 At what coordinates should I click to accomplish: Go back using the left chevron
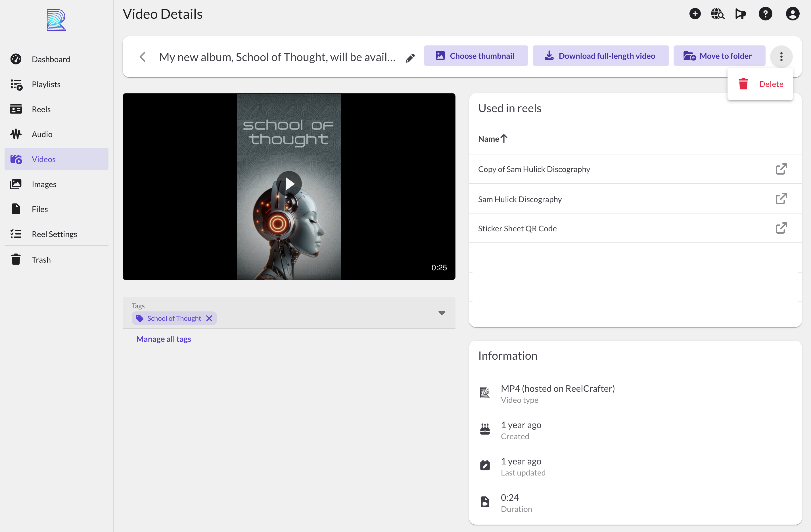point(143,57)
